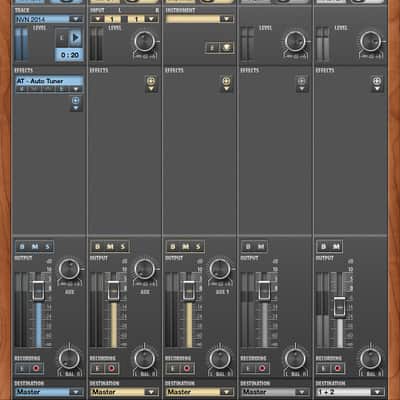Open the Instrument selector dropdown
400x400 pixels.
[227, 19]
